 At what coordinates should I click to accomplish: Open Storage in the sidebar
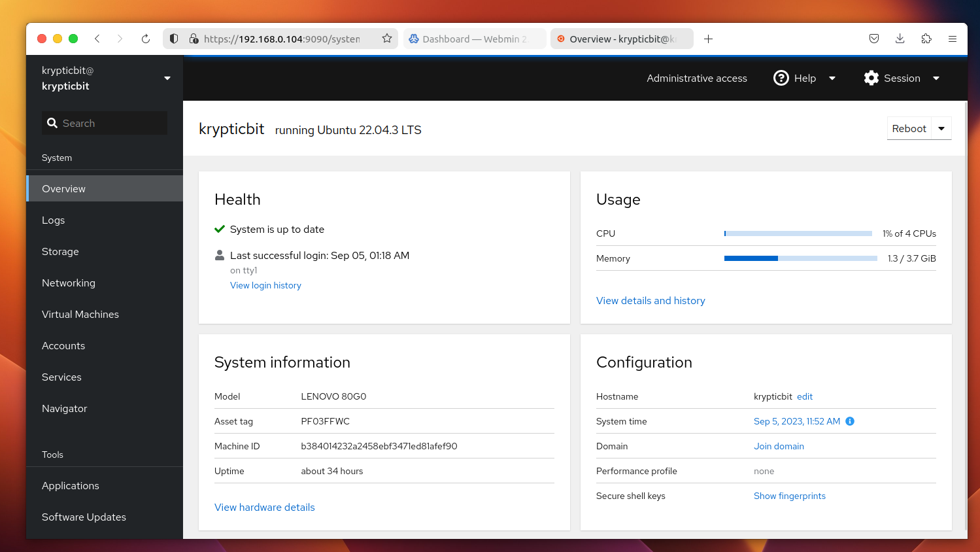[x=60, y=252]
